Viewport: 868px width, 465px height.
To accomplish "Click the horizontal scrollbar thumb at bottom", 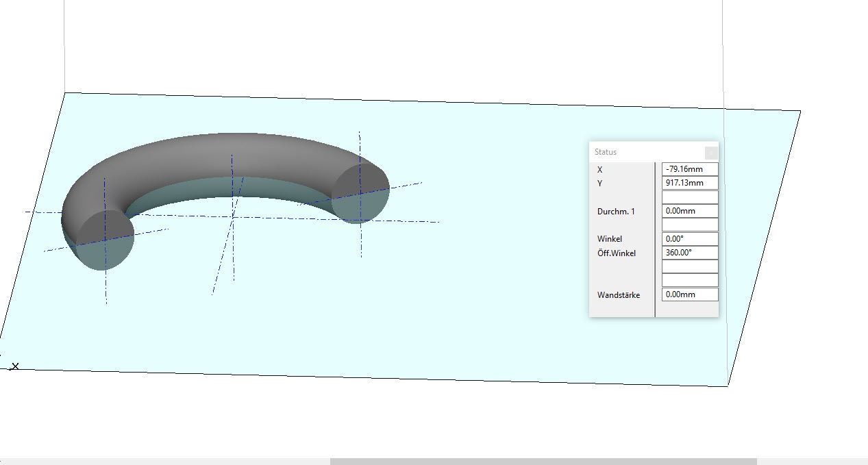I will click(x=543, y=462).
